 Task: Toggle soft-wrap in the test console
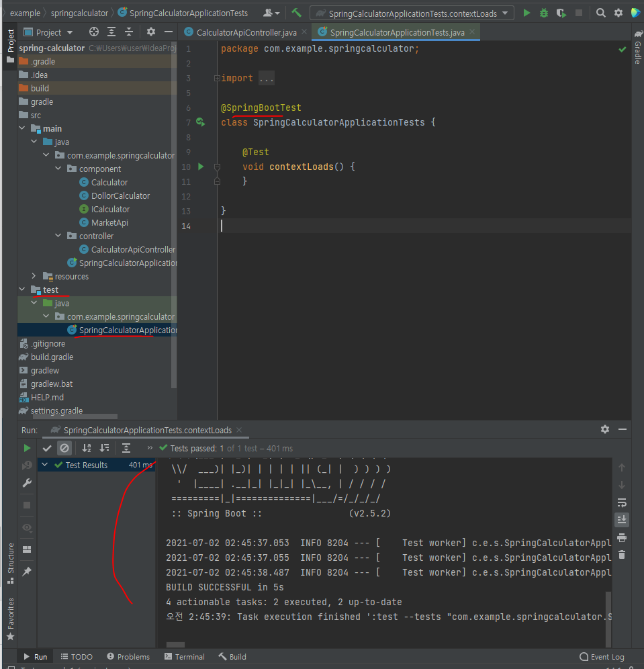621,502
